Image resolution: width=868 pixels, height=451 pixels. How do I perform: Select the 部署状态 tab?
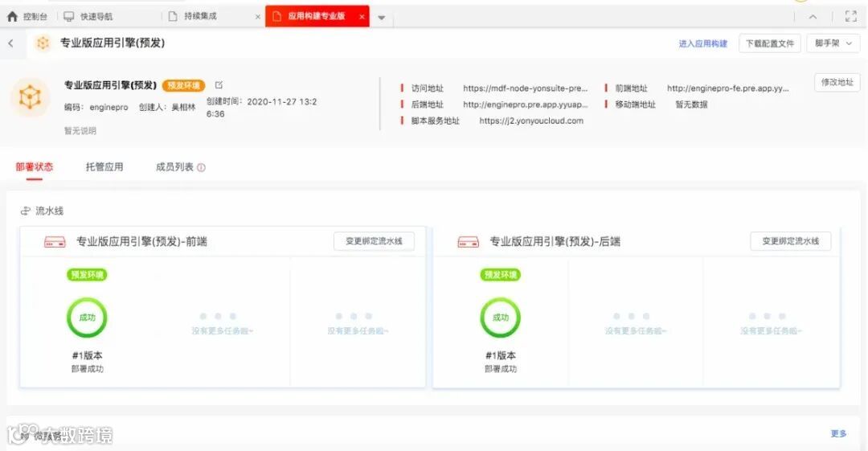(x=35, y=166)
